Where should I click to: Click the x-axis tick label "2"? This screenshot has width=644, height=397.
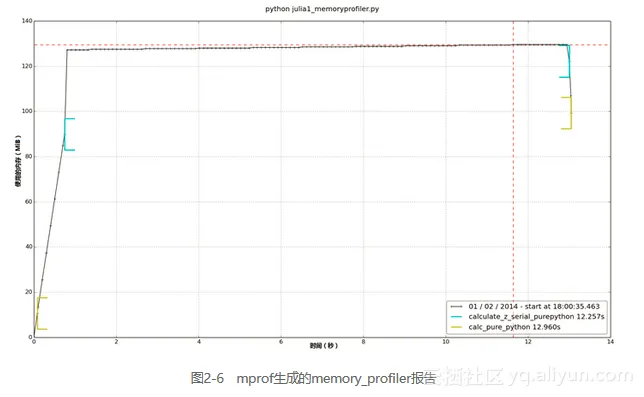click(x=116, y=342)
